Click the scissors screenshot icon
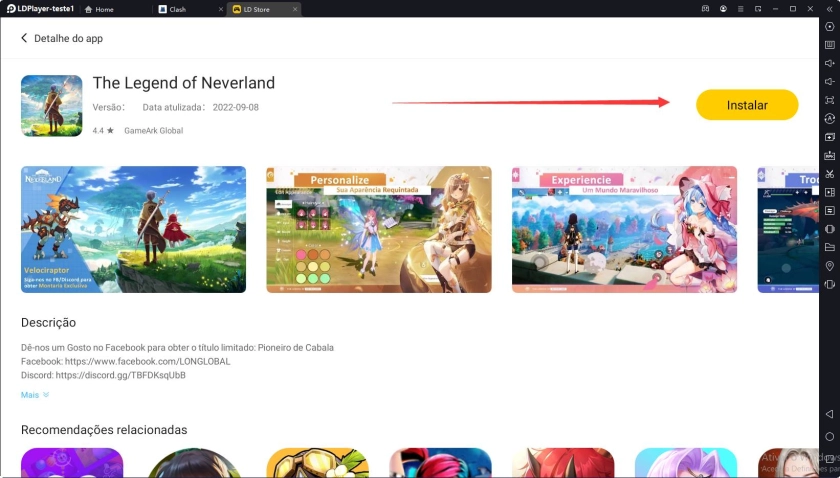 click(x=830, y=174)
